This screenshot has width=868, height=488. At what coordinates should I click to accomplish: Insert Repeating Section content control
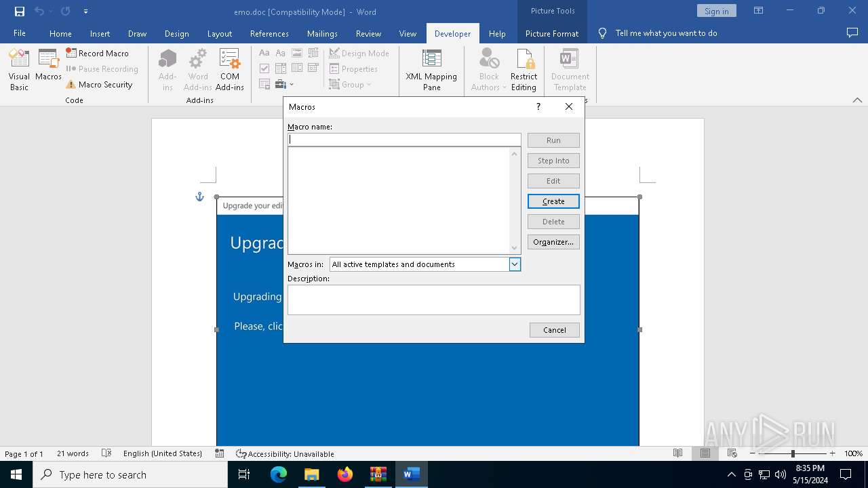pos(264,84)
